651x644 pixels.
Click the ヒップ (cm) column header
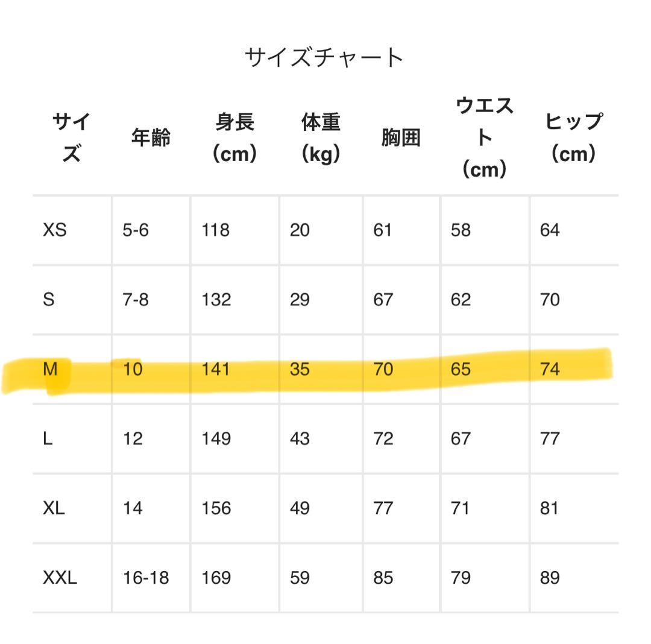(x=573, y=138)
